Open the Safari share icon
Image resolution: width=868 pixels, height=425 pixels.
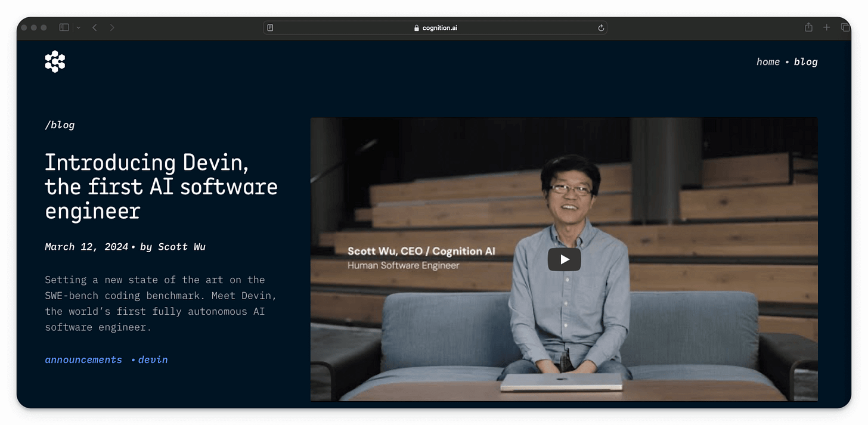809,27
